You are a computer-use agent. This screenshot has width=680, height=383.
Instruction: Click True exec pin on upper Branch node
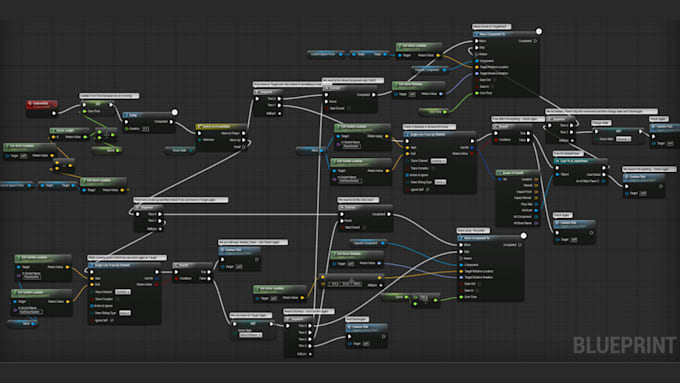[529, 133]
